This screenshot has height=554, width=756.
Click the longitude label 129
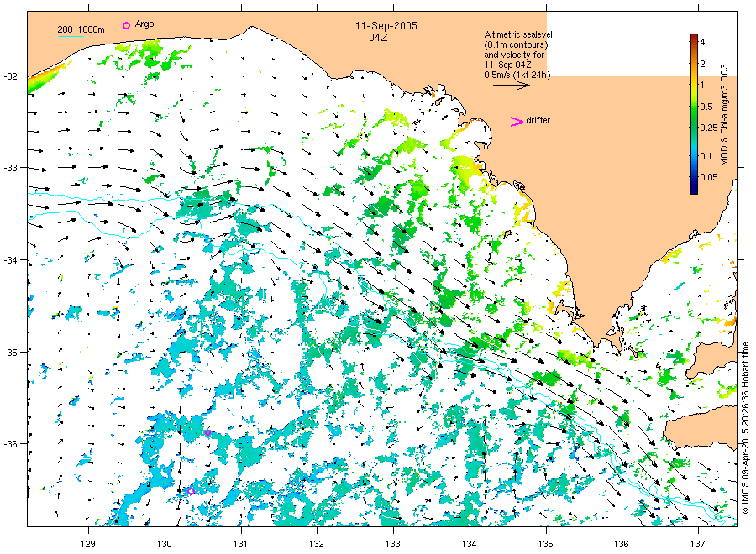88,545
